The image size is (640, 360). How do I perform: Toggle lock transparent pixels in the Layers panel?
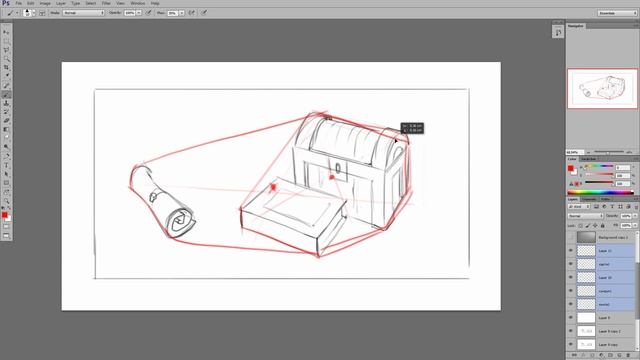[580, 225]
